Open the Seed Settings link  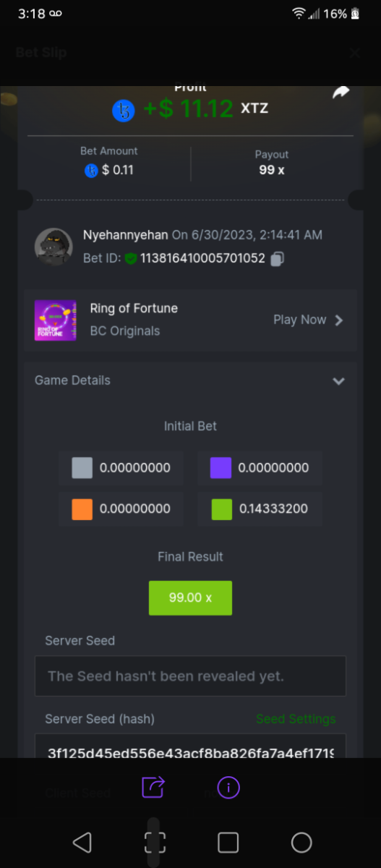[x=296, y=719]
